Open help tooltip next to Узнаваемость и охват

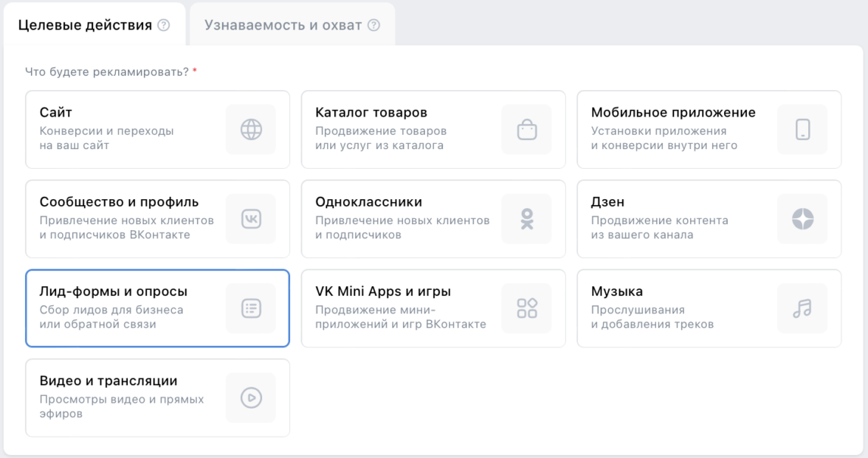coord(373,25)
